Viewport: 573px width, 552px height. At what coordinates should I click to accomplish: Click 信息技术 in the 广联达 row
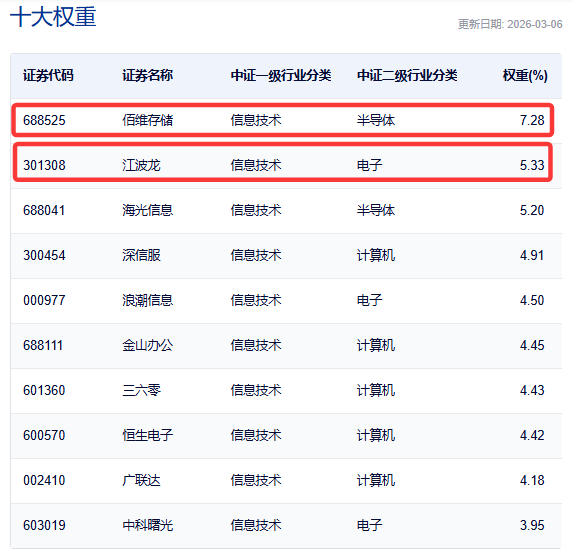256,480
